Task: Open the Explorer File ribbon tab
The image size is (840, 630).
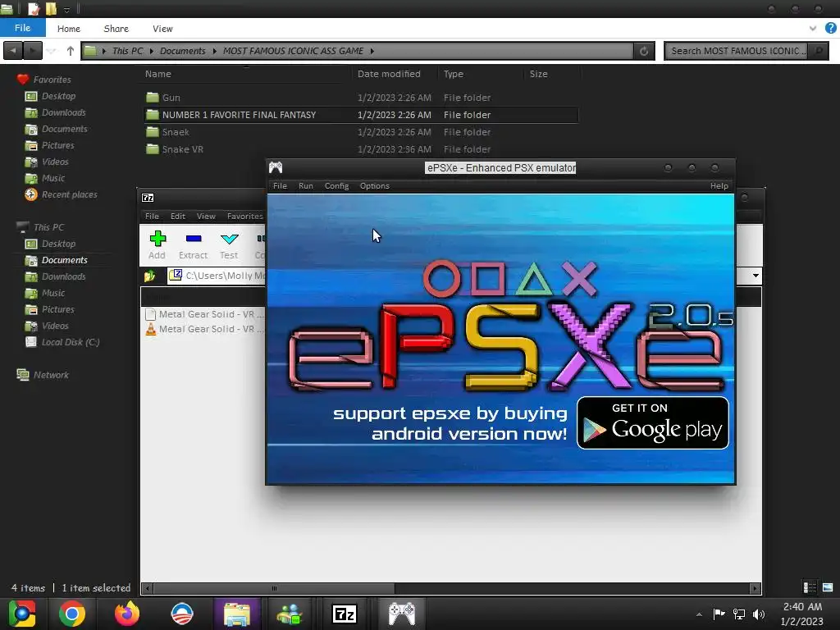Action: point(22,28)
